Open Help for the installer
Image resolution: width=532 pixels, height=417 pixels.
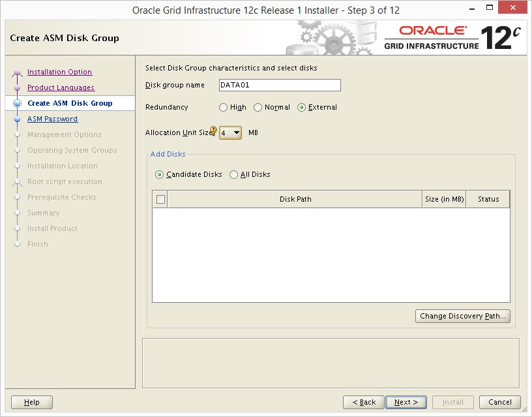tap(32, 403)
